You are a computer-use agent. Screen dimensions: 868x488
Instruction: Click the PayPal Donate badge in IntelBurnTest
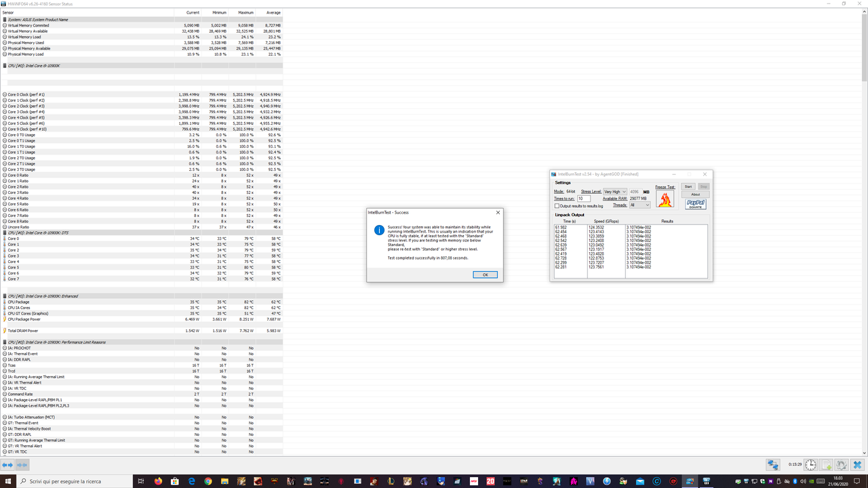pos(696,204)
